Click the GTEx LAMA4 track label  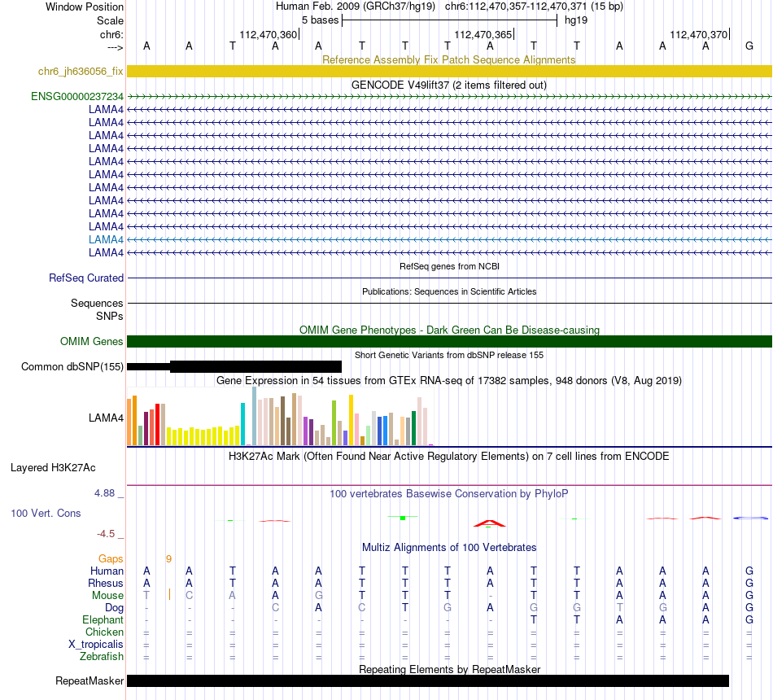tap(106, 418)
